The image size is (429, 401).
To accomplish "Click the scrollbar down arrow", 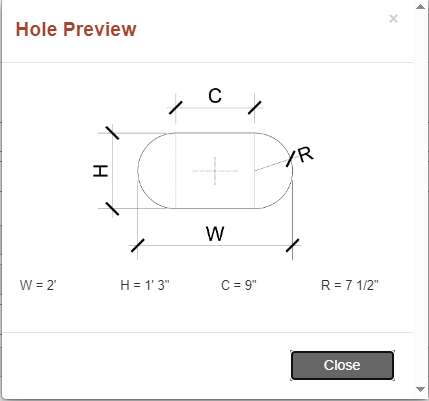I will click(x=421, y=389).
